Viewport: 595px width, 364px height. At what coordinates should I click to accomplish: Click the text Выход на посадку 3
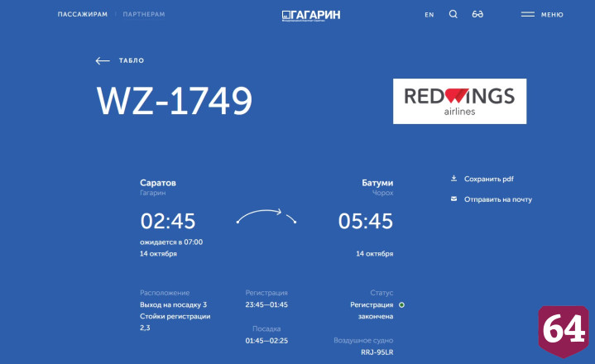(x=173, y=304)
